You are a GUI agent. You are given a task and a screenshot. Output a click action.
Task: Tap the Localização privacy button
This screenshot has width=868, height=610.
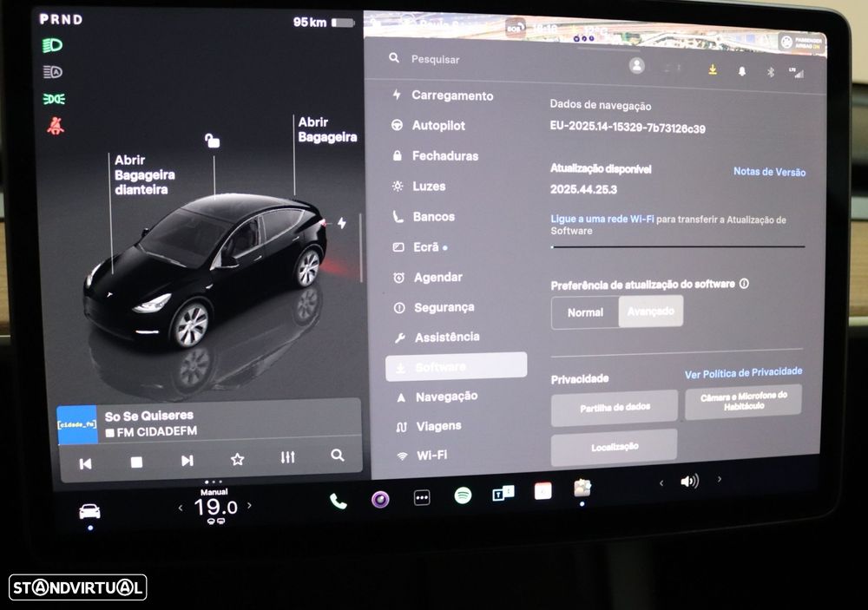pos(614,446)
